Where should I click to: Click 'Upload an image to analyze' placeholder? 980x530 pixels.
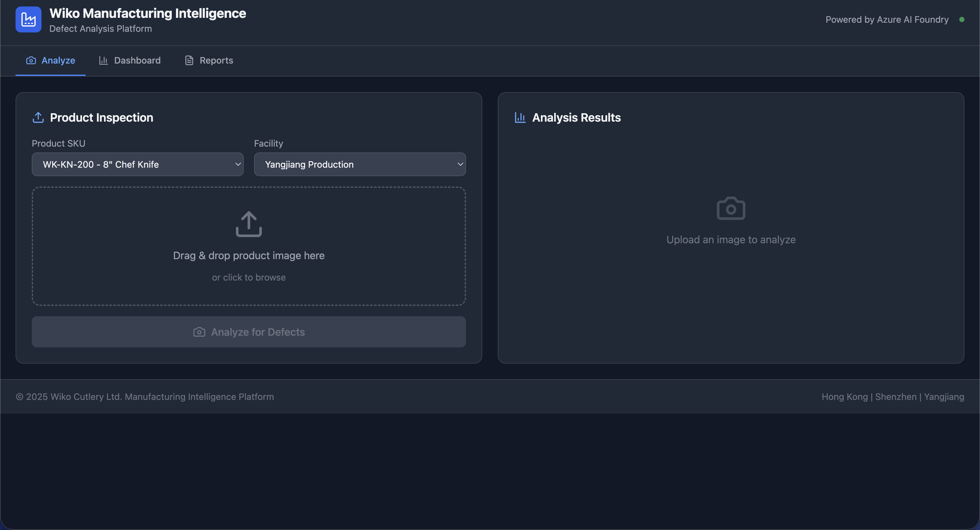pos(731,240)
